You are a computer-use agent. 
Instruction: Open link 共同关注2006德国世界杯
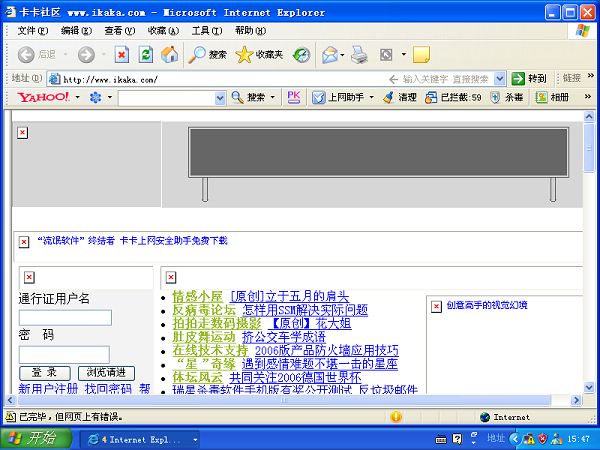tap(295, 378)
